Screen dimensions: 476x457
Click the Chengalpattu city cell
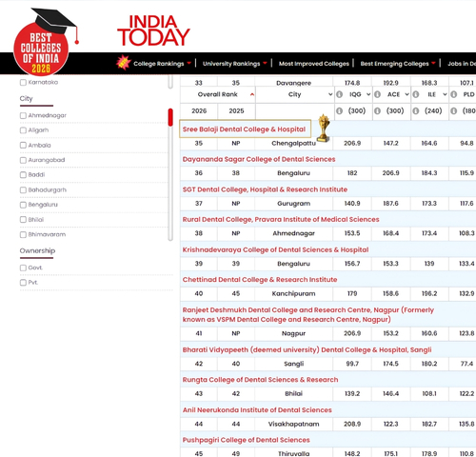294,144
